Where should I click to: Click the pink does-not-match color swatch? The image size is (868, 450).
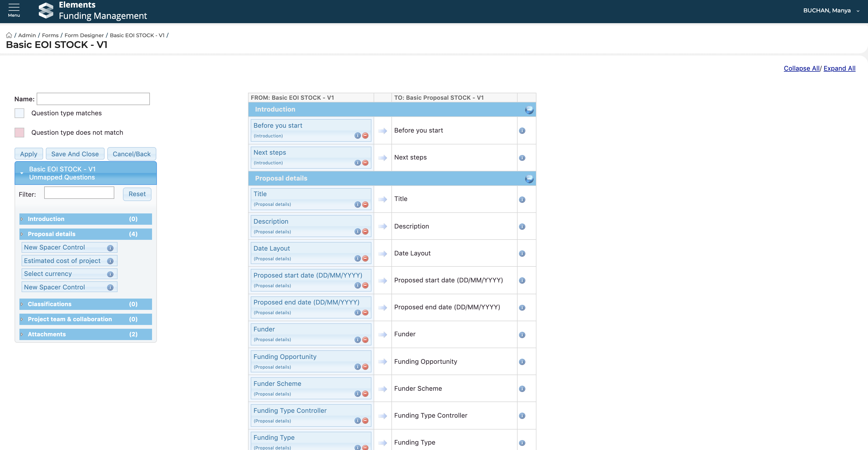19,132
